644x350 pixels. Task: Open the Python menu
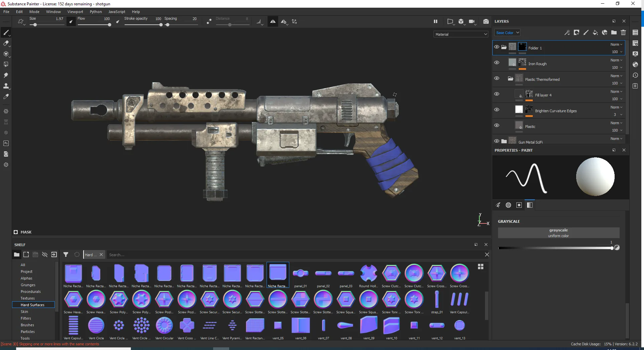point(96,12)
